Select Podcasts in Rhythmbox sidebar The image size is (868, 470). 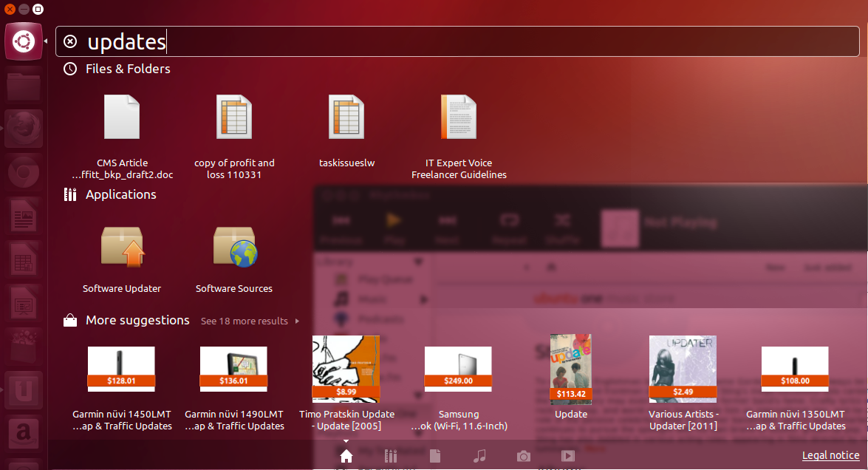pos(368,319)
